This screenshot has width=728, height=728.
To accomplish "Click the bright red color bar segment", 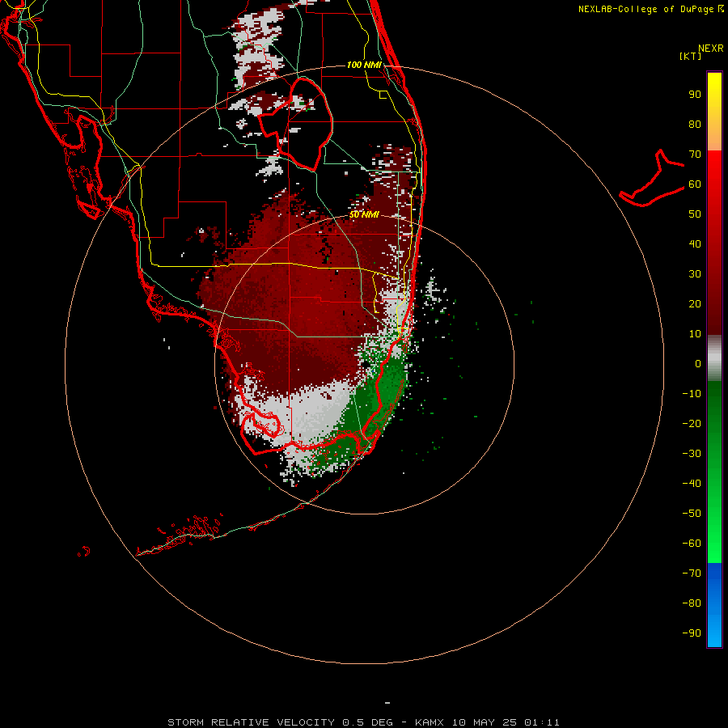I will click(x=714, y=242).
